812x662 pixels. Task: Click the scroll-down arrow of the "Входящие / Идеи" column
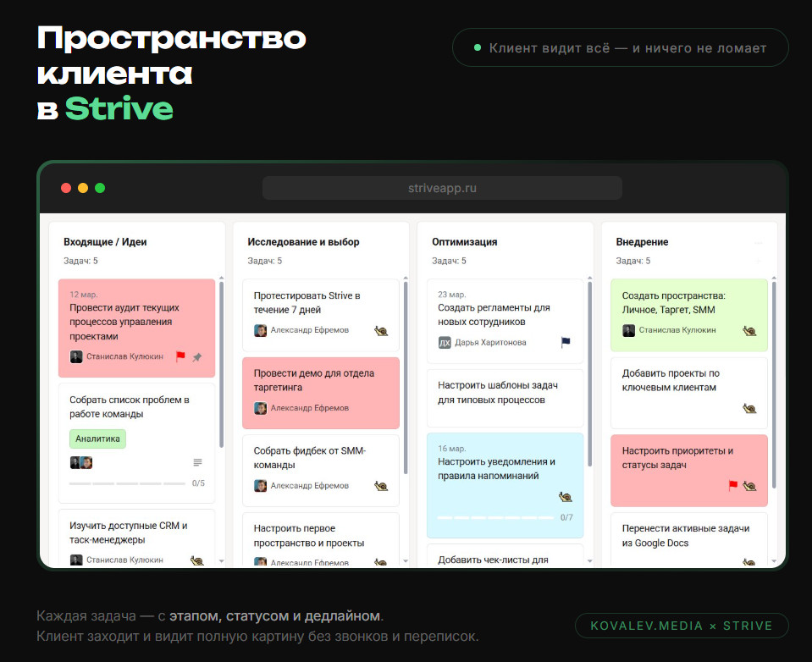point(221,561)
